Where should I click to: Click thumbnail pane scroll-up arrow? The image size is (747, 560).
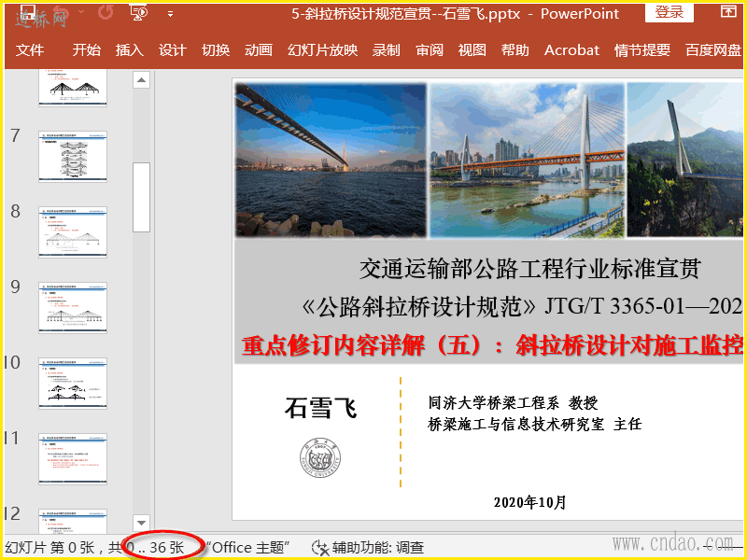point(142,80)
